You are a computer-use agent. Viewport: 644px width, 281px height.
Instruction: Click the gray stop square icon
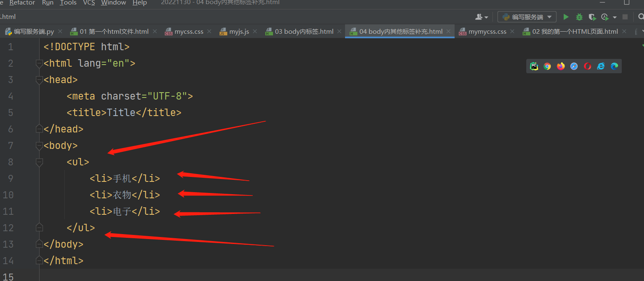tap(625, 17)
